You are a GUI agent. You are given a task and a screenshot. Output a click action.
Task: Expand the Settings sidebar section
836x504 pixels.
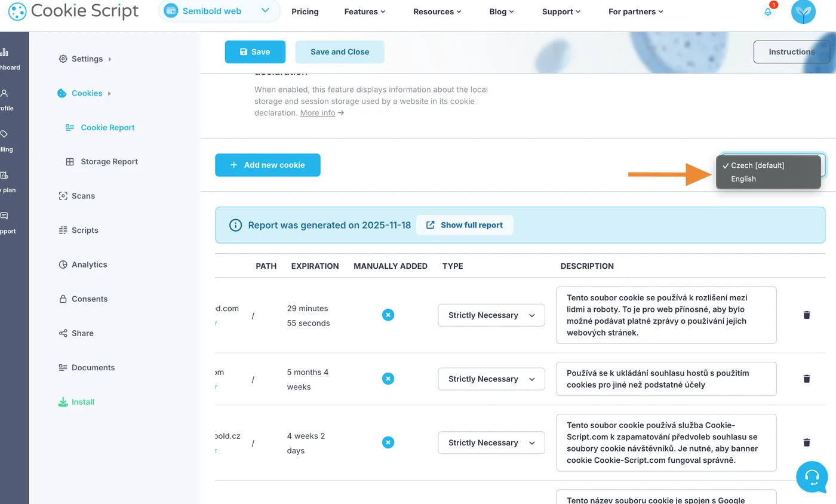(85, 59)
